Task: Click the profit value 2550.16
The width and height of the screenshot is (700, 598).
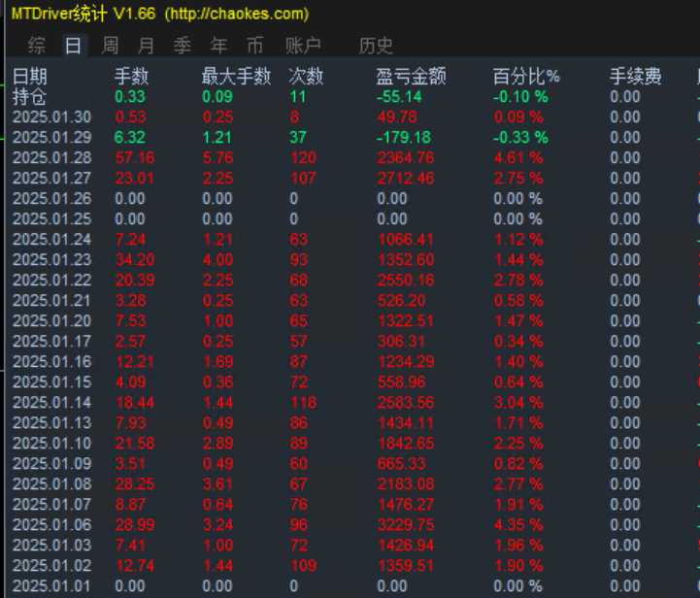Action: [406, 281]
